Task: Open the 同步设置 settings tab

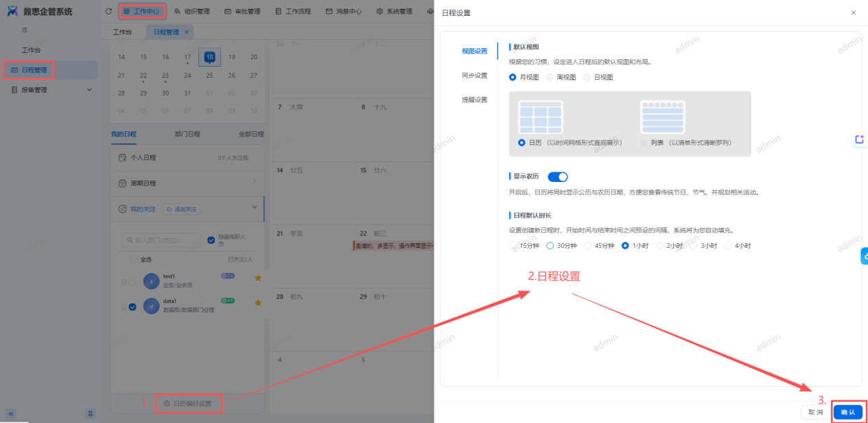Action: click(x=474, y=76)
